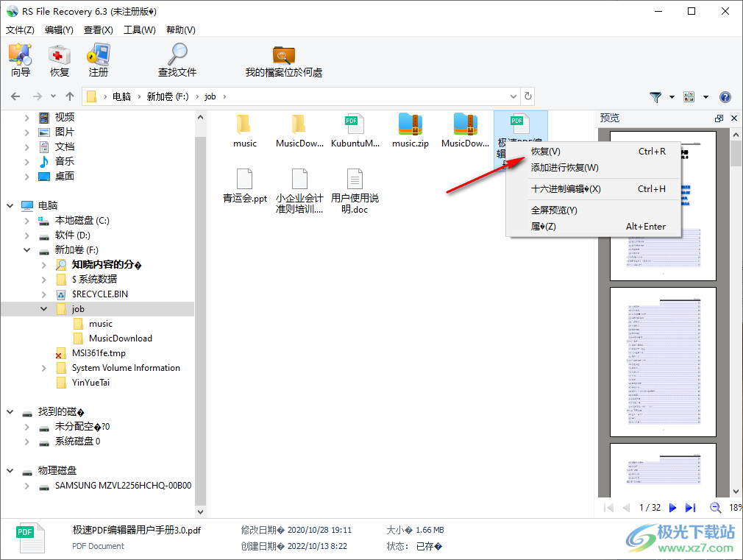Navigate up one folder level
Image resolution: width=743 pixels, height=560 pixels.
point(70,96)
